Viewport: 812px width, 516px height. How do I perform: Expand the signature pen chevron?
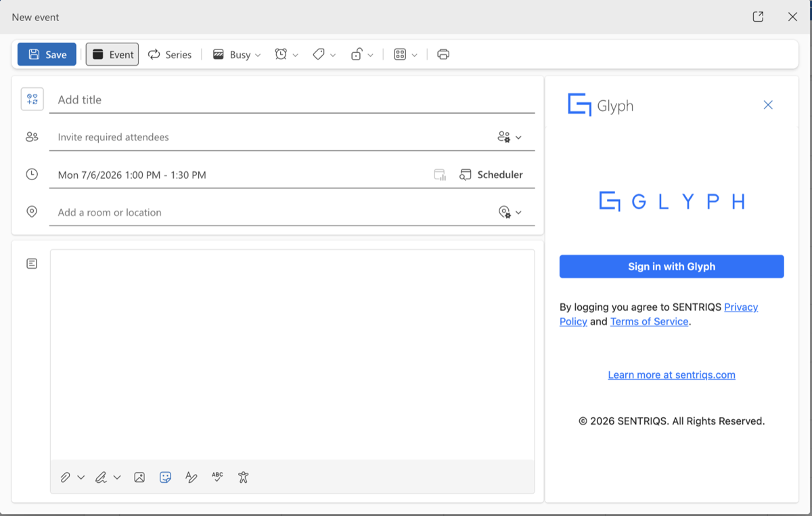[117, 477]
